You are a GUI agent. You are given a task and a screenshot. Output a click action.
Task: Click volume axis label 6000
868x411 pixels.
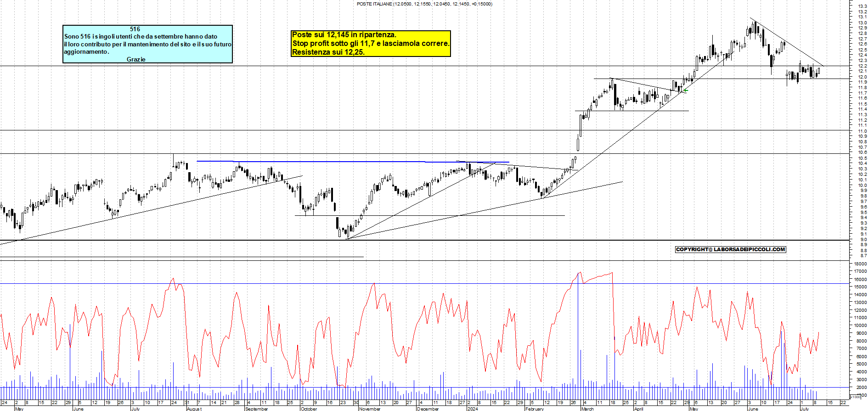point(861,356)
